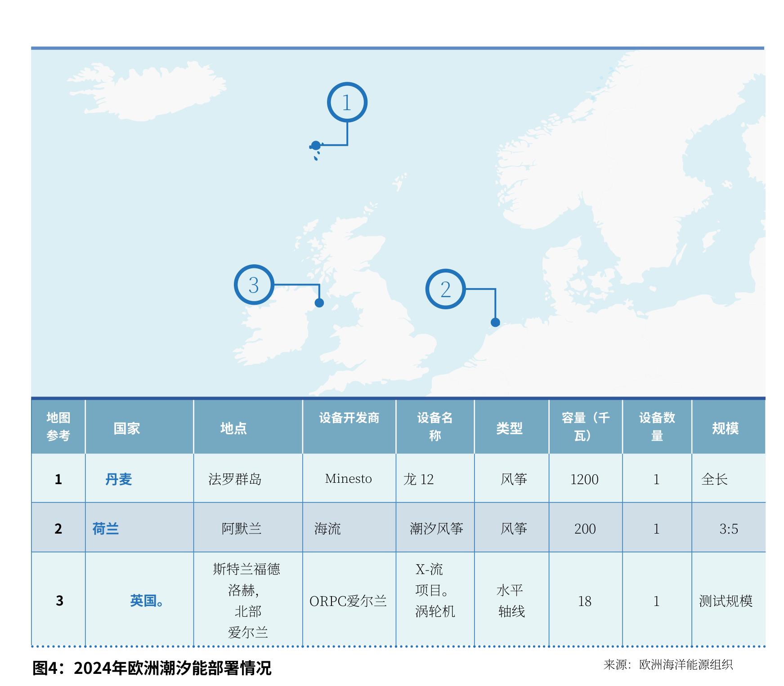Select the 地图参考 column header
This screenshot has width=784, height=686.
58,427
